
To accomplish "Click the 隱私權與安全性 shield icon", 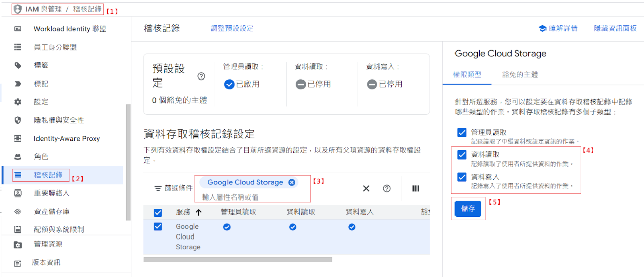I will 18,120.
